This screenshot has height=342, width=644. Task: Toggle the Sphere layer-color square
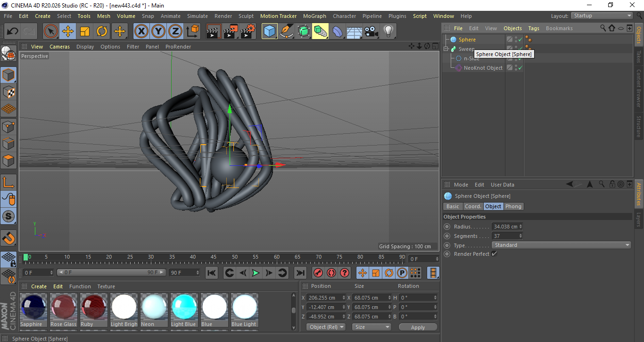click(510, 40)
